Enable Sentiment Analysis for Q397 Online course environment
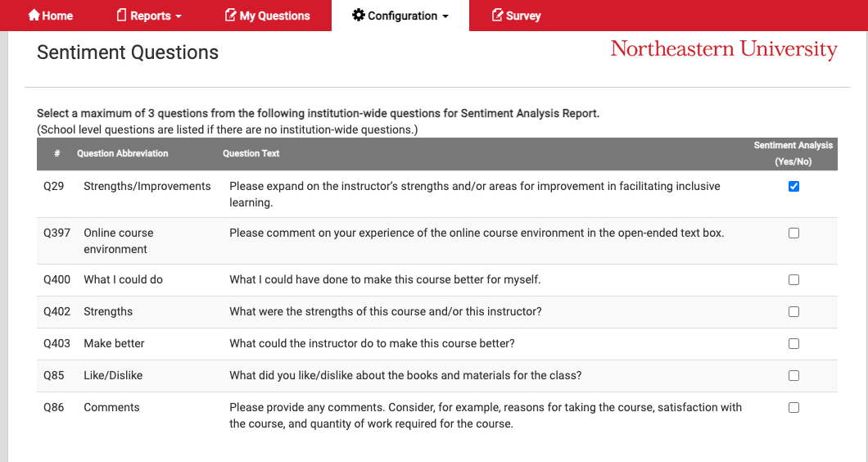Image resolution: width=868 pixels, height=462 pixels. coord(793,233)
